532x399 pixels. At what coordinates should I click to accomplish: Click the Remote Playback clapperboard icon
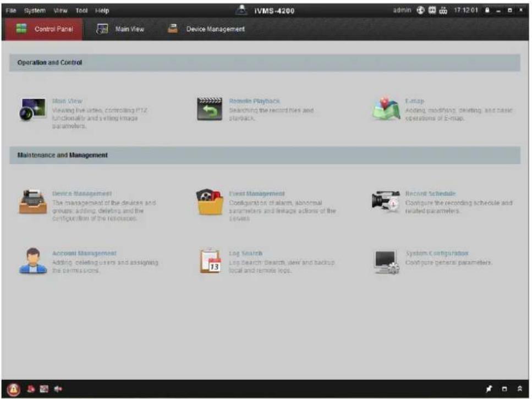(210, 109)
